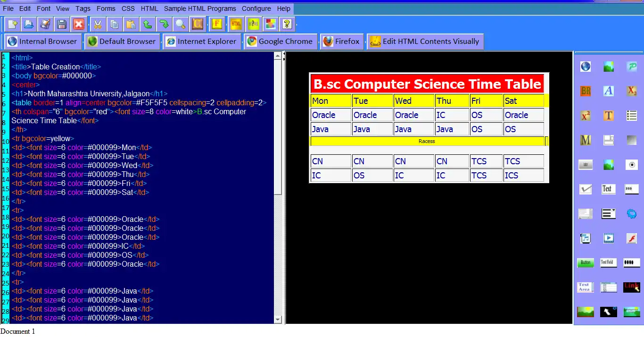Click the blue gear palette icon
644x337 pixels.
click(632, 214)
